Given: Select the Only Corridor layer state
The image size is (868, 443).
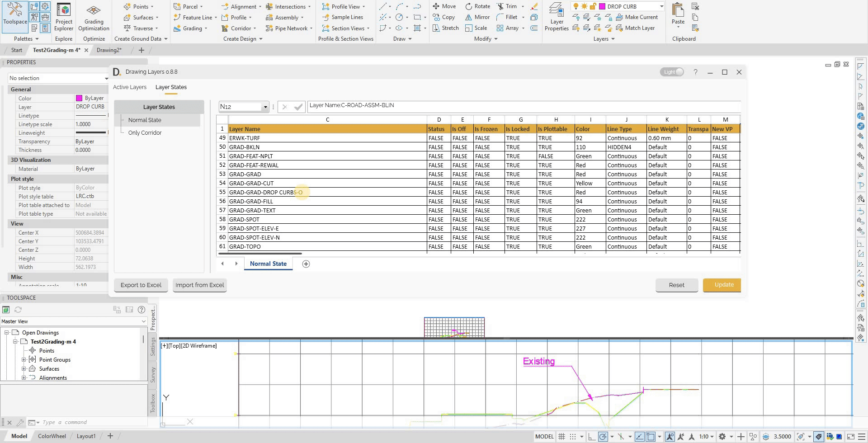Looking at the screenshot, I should 145,132.
